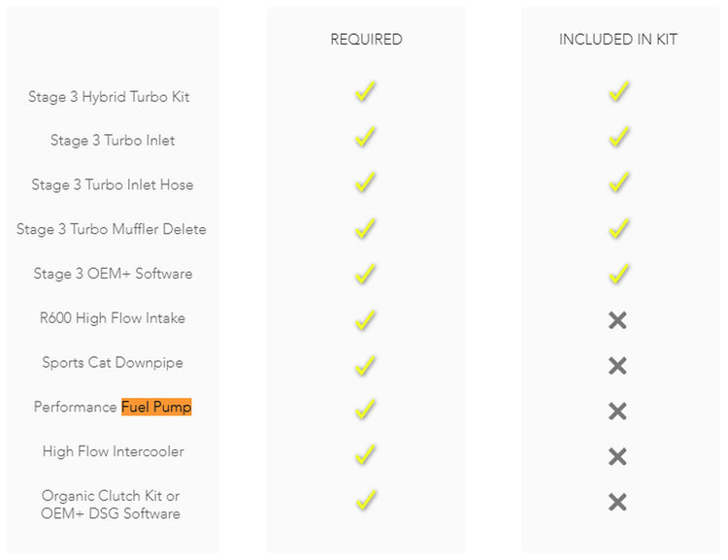Click Required checkmark for High Flow Intercooler

pyautogui.click(x=365, y=454)
